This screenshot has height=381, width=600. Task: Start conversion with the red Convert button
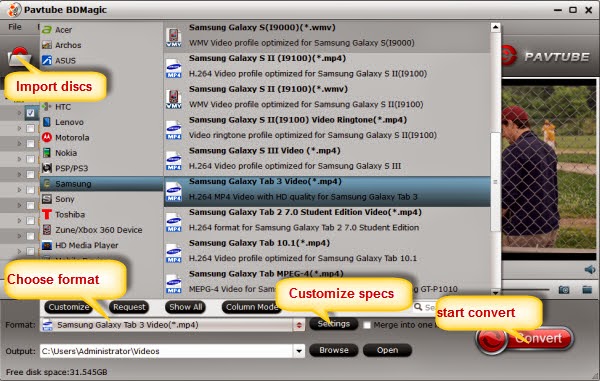click(x=525, y=339)
